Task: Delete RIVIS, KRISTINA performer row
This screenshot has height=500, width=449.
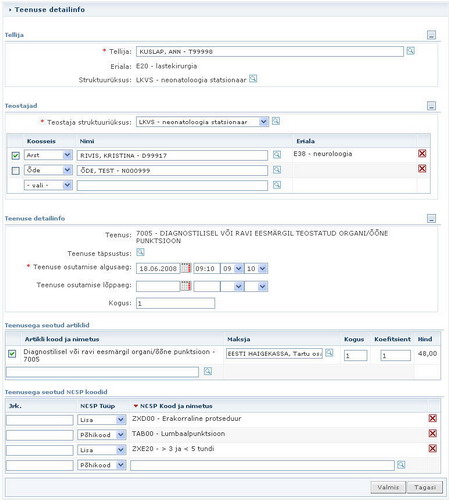Action: tap(422, 153)
